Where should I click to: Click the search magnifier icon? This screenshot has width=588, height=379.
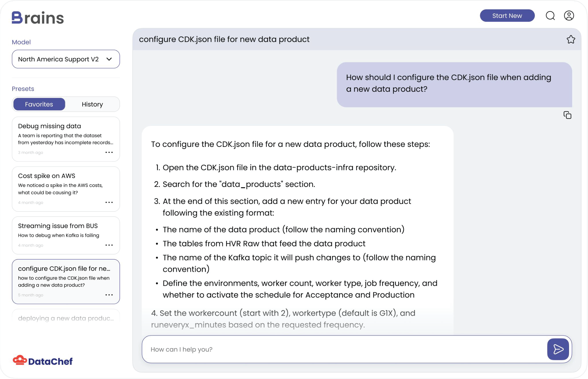tap(550, 16)
